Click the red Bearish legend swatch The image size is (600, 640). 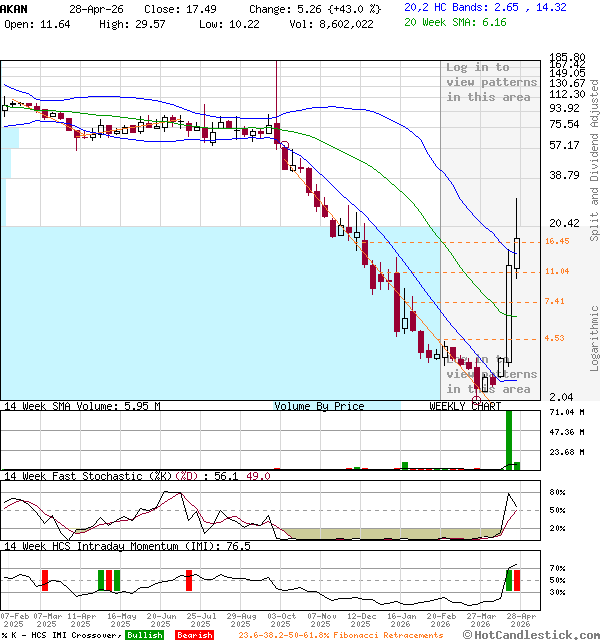pos(194,635)
